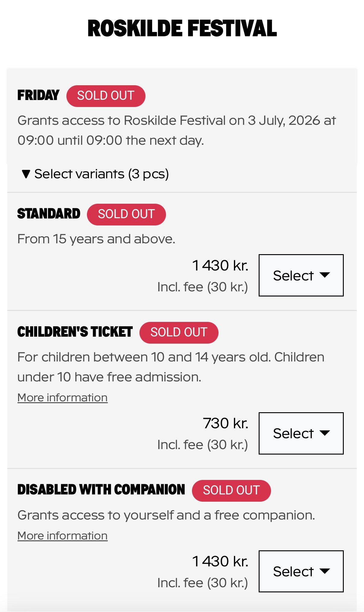Click the Friday ticket heading
This screenshot has width=364, height=612.
[38, 95]
